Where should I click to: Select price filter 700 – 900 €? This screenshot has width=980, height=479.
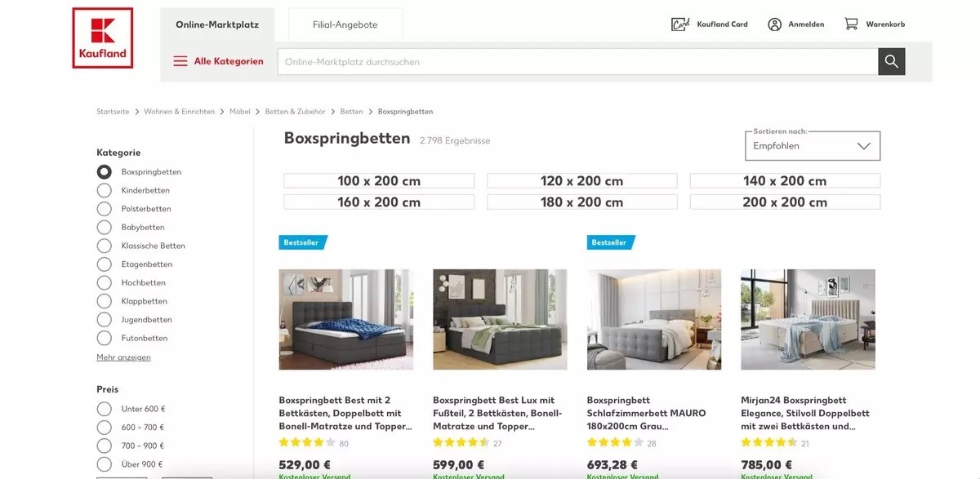point(105,446)
